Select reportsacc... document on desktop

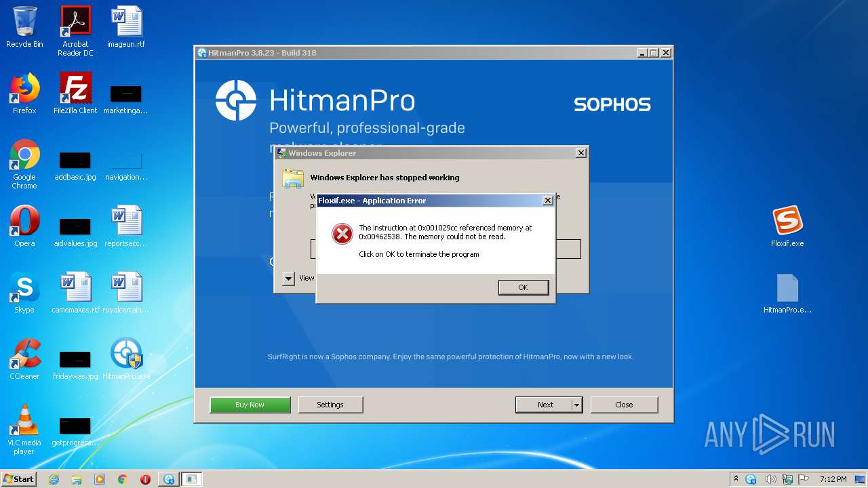pos(126,226)
